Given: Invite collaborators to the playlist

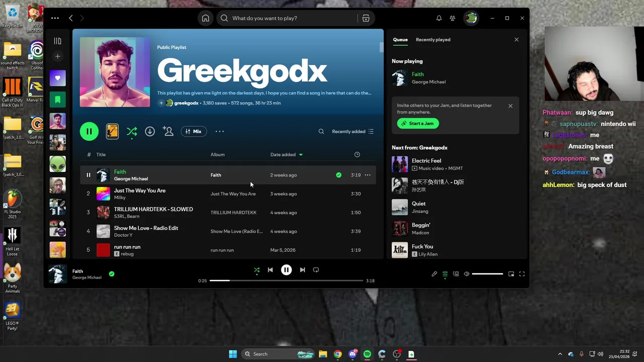Looking at the screenshot, I should coord(168,131).
